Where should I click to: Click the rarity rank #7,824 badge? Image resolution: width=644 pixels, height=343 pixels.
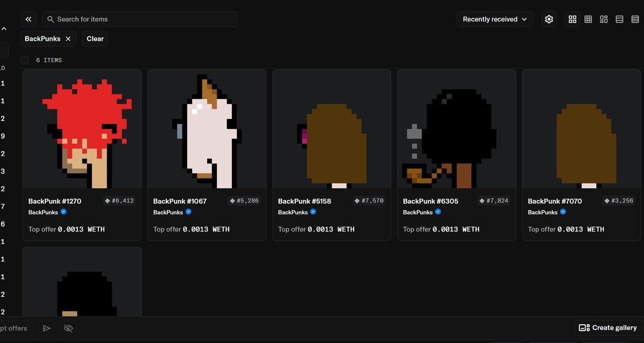[494, 201]
